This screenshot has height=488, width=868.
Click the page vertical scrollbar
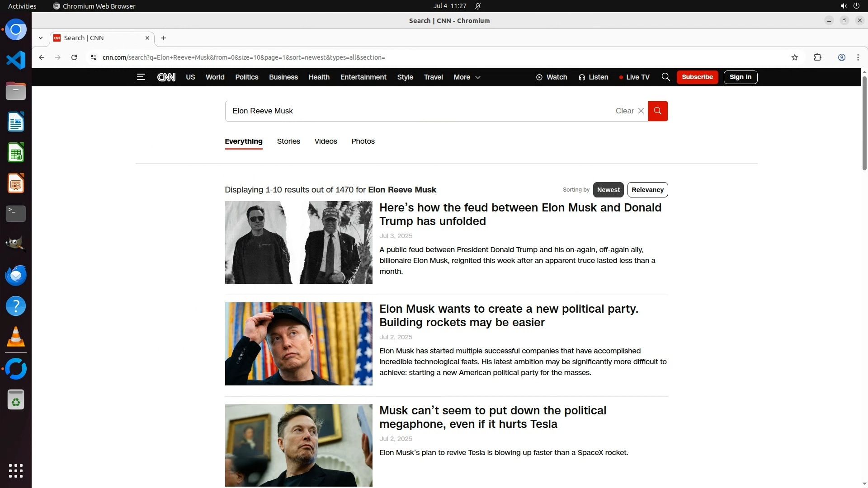(x=864, y=123)
